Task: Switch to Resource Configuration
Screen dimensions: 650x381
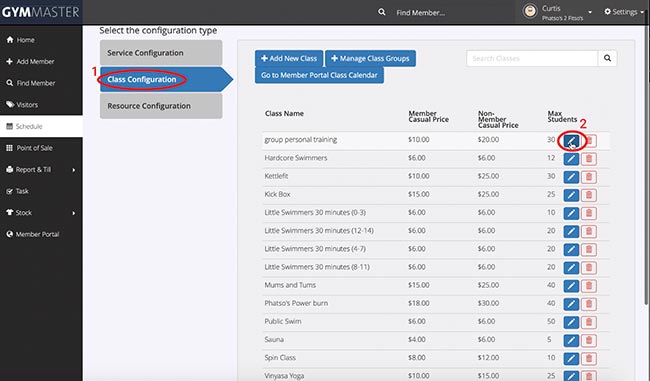Action: [161, 106]
